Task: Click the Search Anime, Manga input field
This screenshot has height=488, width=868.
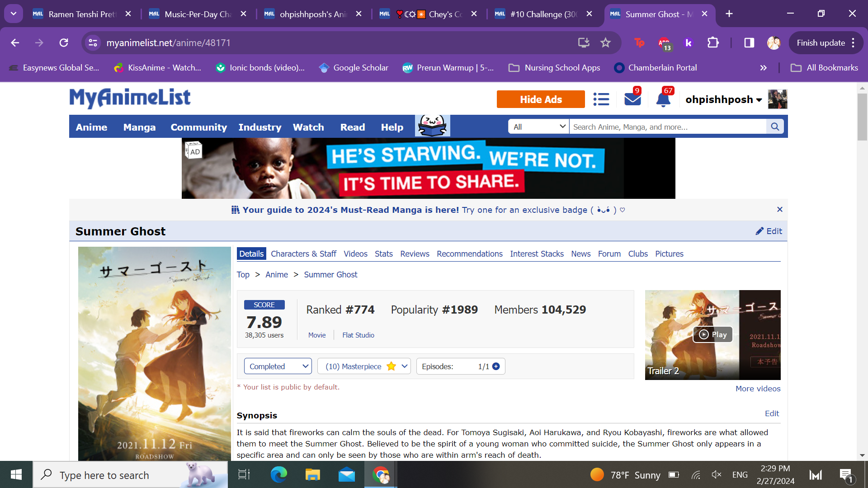Action: 668,127
